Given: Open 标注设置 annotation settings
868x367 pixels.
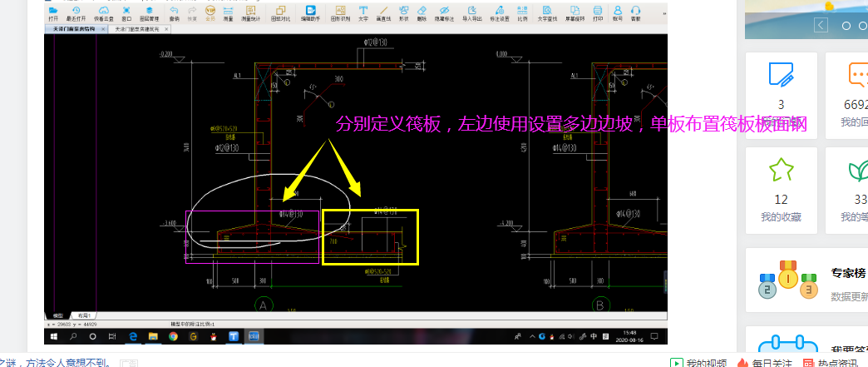Looking at the screenshot, I should [x=500, y=14].
